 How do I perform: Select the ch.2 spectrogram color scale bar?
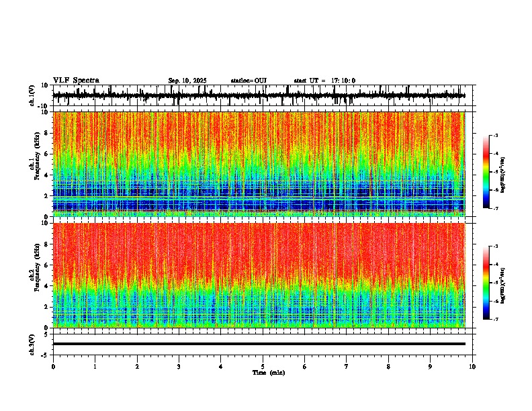click(x=486, y=283)
